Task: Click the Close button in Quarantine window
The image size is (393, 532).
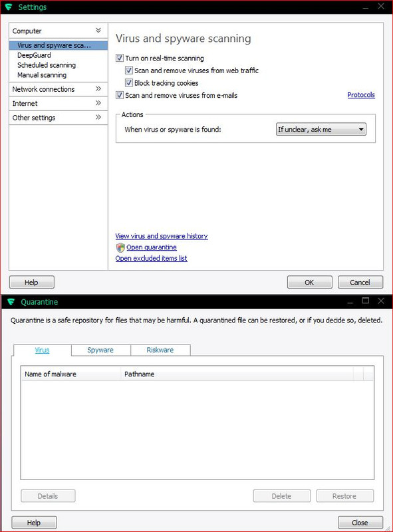Action: (360, 523)
